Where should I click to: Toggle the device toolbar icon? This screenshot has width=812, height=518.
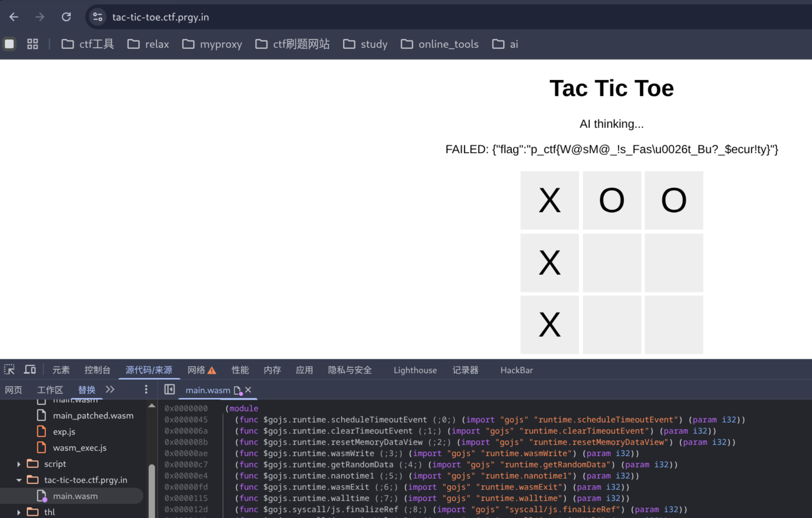(30, 370)
